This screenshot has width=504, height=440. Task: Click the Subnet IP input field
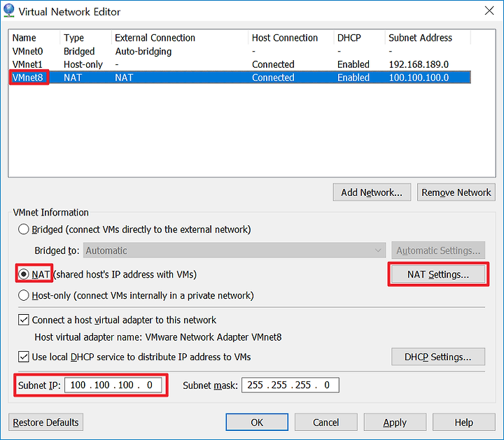tap(113, 385)
